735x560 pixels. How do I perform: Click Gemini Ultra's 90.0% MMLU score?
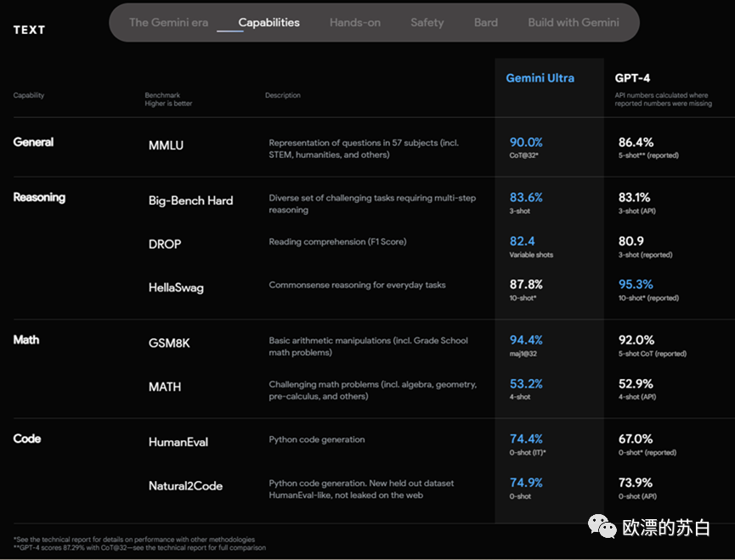[526, 143]
